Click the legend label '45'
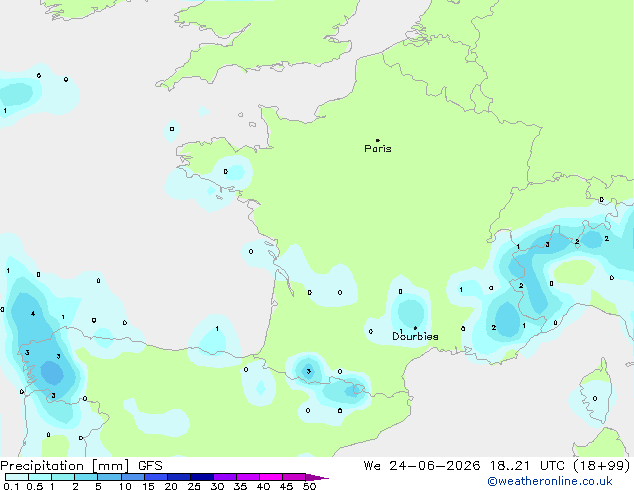 286,486
